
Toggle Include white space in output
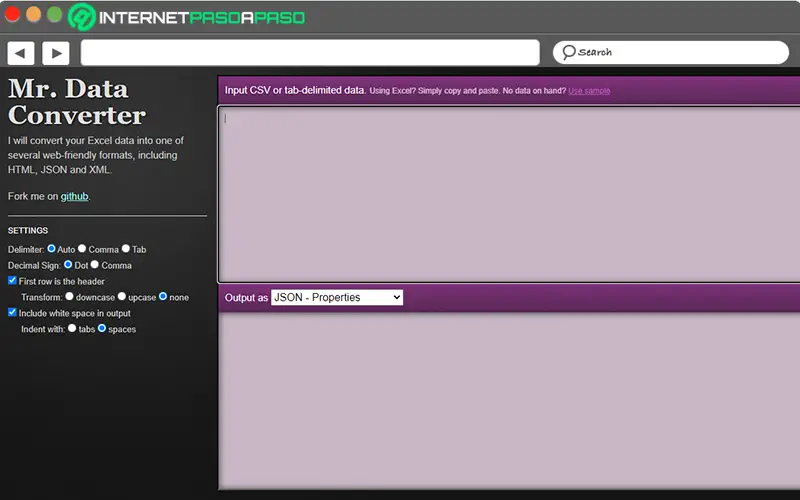(12, 312)
